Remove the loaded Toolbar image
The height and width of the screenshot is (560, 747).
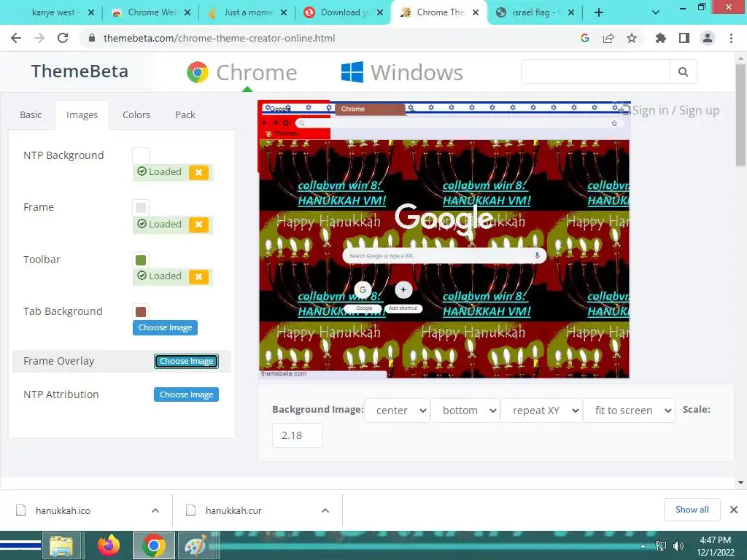(x=198, y=276)
